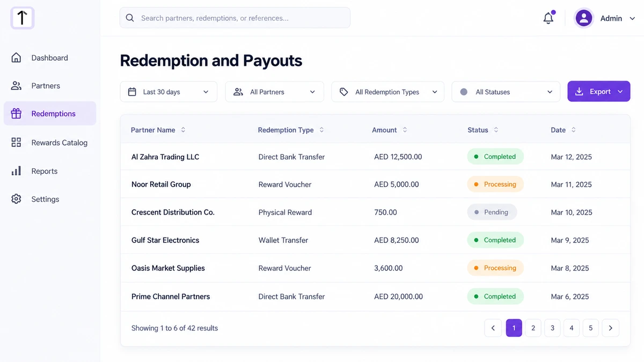
Task: Click Completed badge for Al Zahra Trading
Action: tap(495, 157)
